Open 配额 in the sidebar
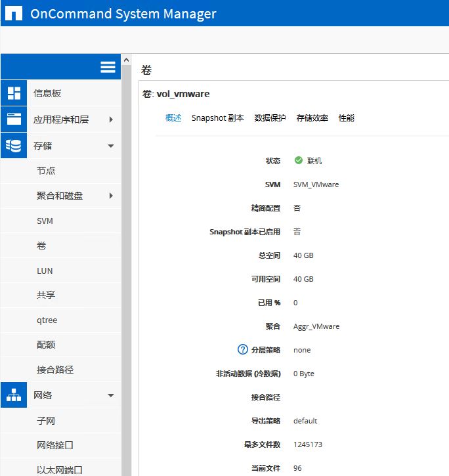This screenshot has height=476, width=449. (46, 345)
